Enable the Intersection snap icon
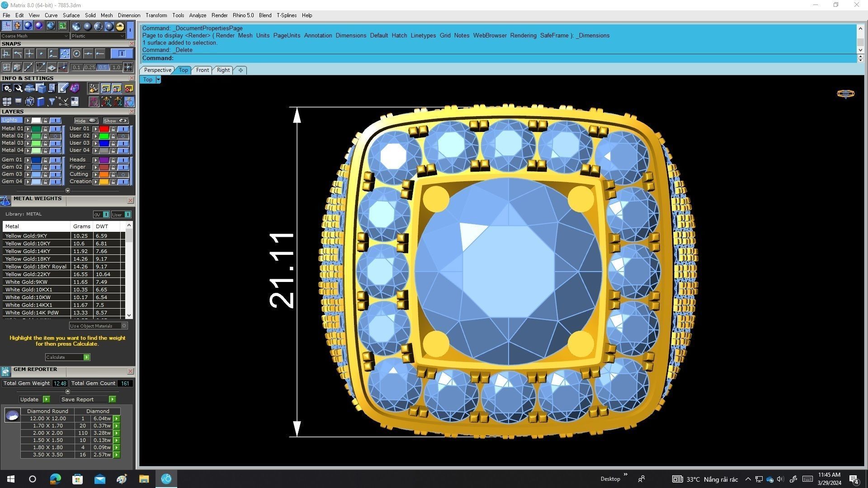Image resolution: width=868 pixels, height=488 pixels. (x=30, y=54)
